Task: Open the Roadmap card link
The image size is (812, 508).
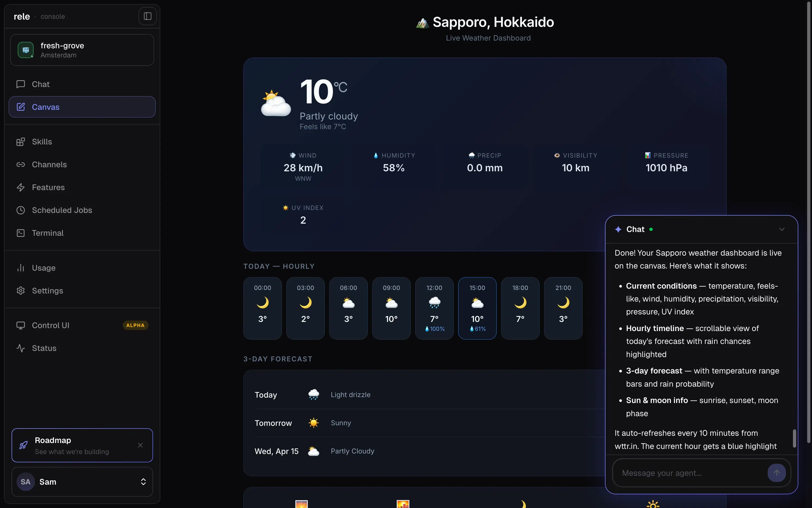Action: [71, 445]
